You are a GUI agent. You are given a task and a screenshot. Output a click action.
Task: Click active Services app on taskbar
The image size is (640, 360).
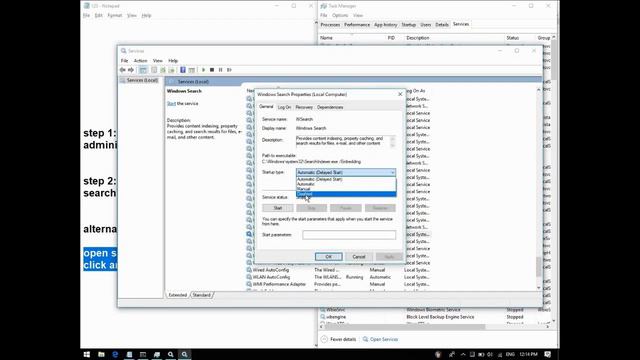click(x=184, y=354)
